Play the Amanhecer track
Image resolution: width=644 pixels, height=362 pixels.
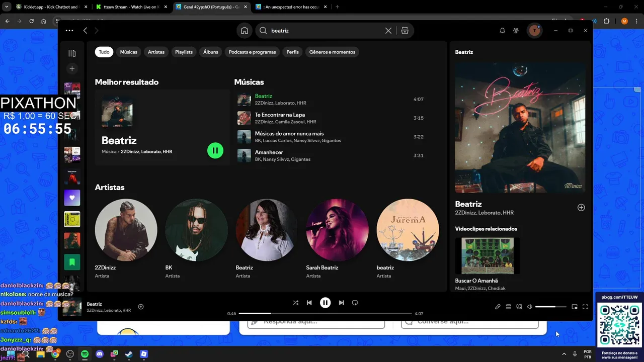pos(332,155)
